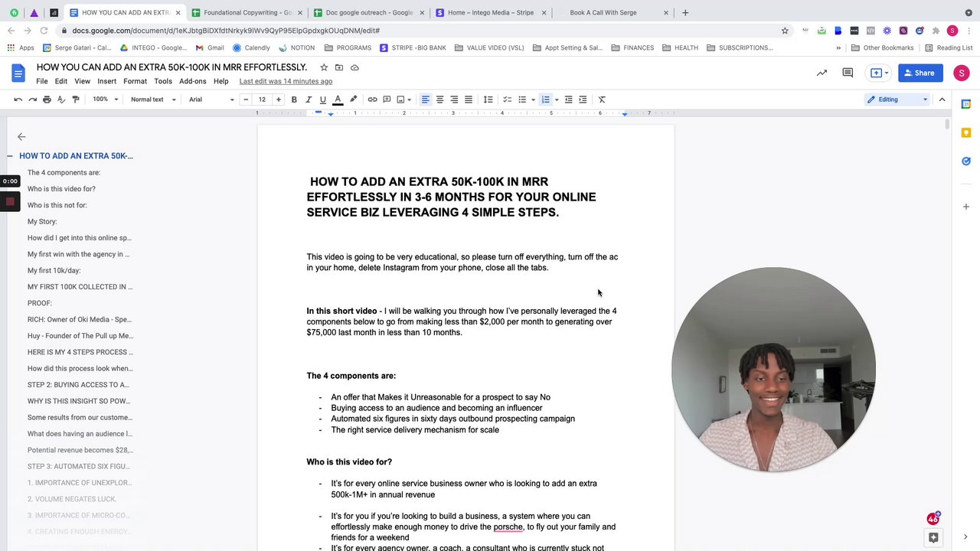980x551 pixels.
Task: Toggle italic formatting
Action: tap(309, 99)
